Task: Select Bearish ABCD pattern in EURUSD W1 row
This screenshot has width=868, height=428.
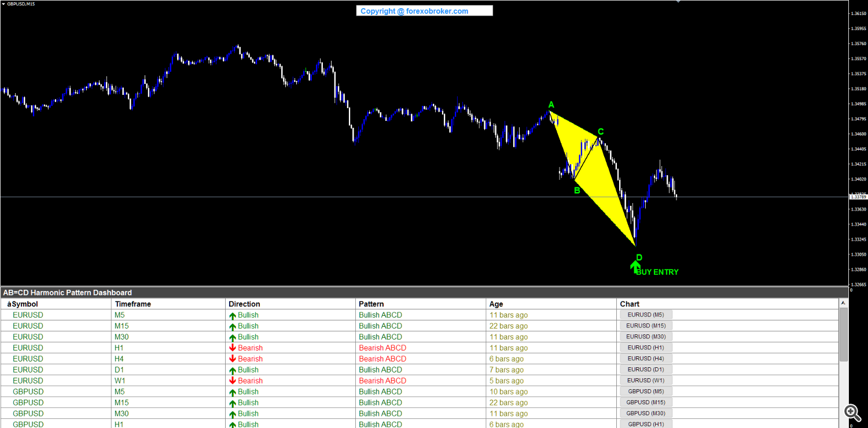Action: (x=382, y=381)
